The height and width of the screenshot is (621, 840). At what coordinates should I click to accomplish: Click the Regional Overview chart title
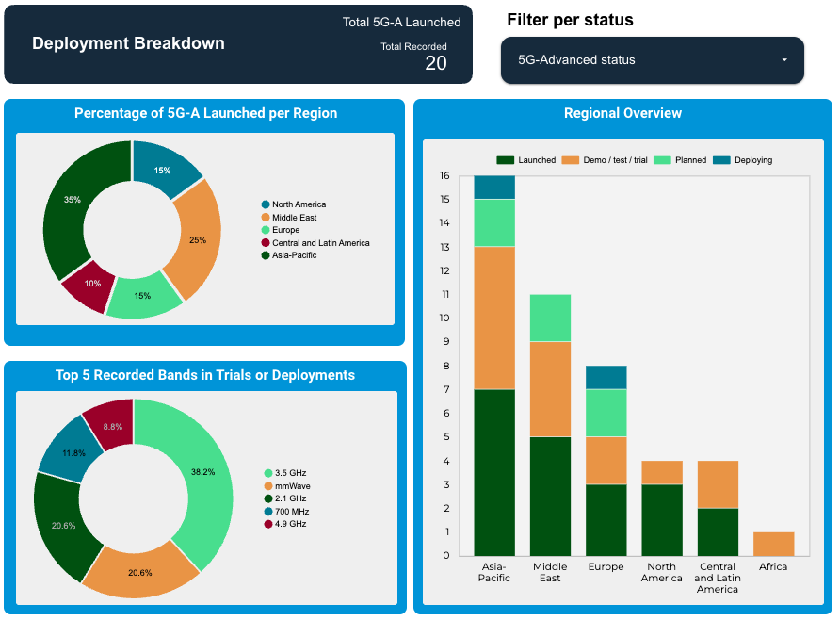click(622, 113)
